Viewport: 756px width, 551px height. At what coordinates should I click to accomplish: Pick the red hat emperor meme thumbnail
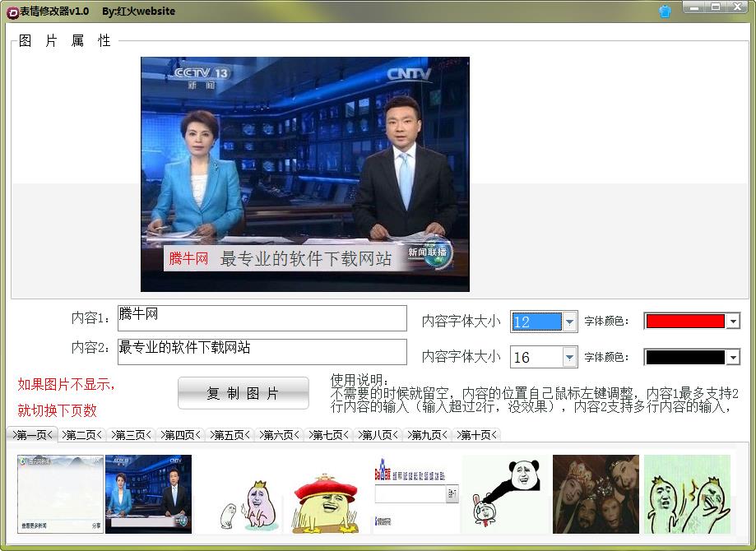point(325,493)
